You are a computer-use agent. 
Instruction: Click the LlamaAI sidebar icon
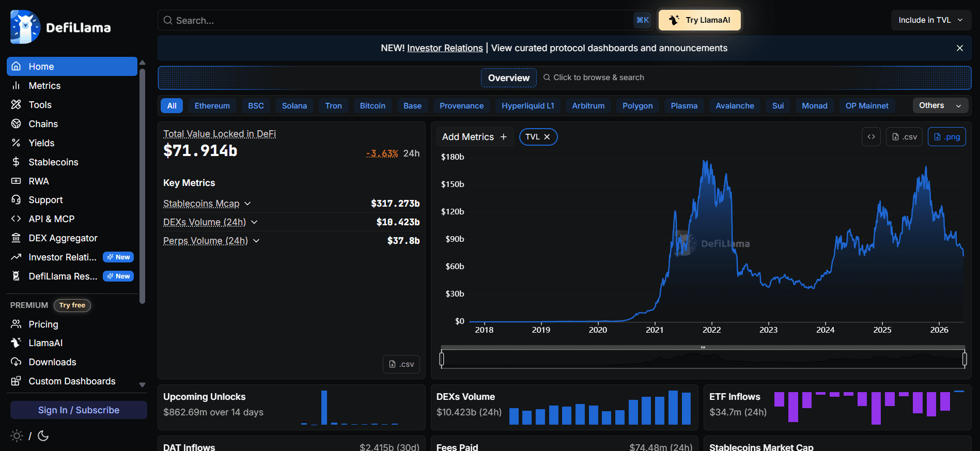(16, 343)
